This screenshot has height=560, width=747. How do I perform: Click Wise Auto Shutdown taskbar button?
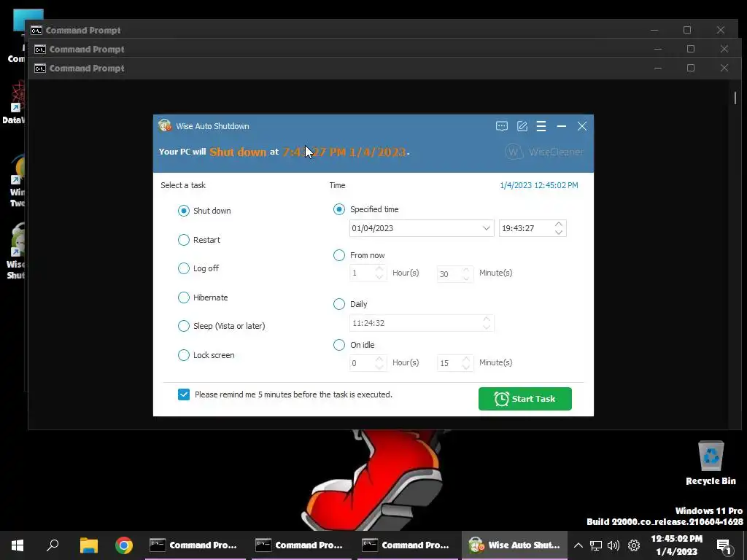[x=514, y=545]
